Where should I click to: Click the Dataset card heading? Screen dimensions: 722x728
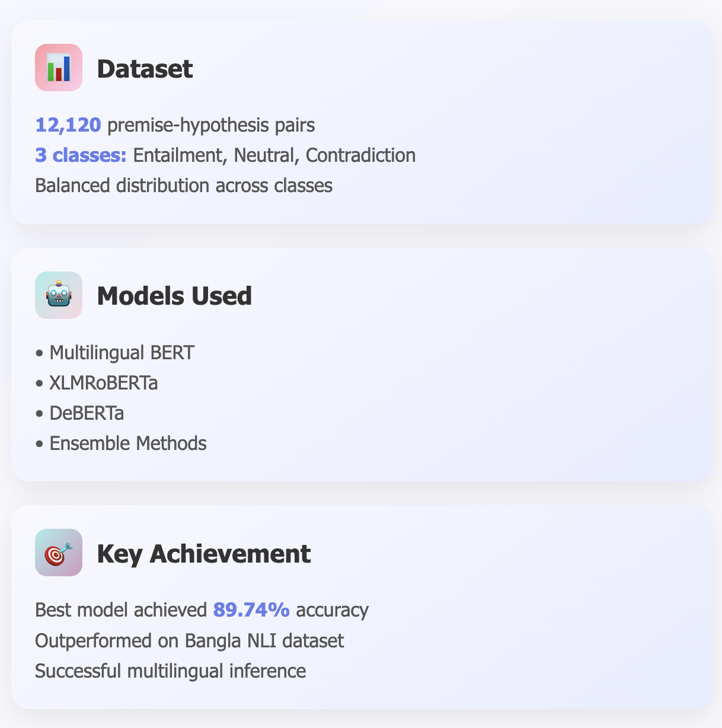tap(145, 69)
